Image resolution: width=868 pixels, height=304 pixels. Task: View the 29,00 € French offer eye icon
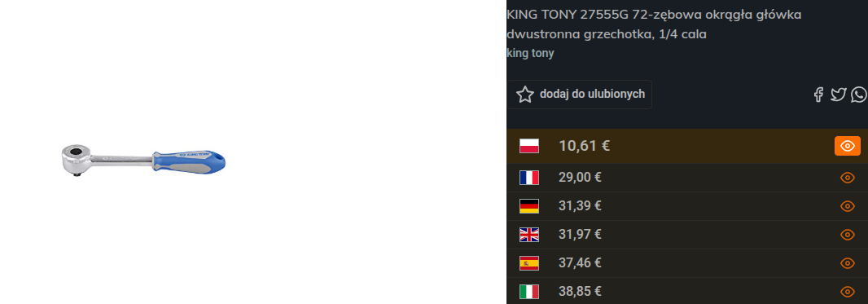848,178
